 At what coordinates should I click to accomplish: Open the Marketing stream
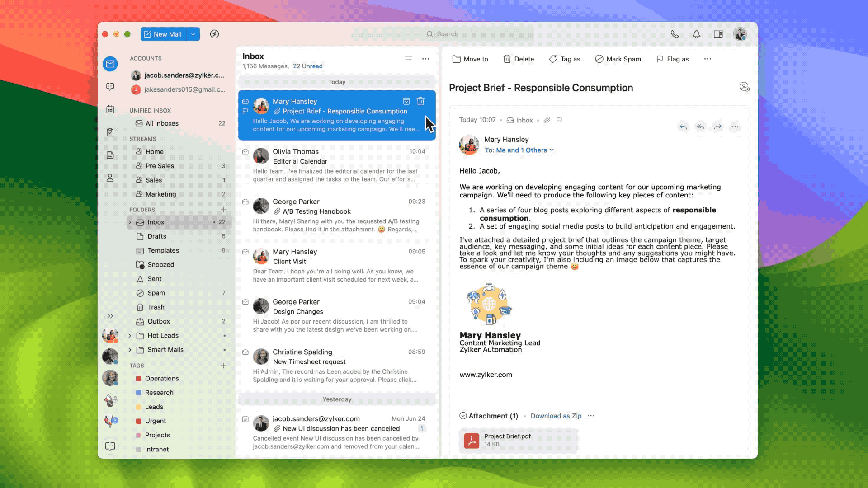[160, 194]
